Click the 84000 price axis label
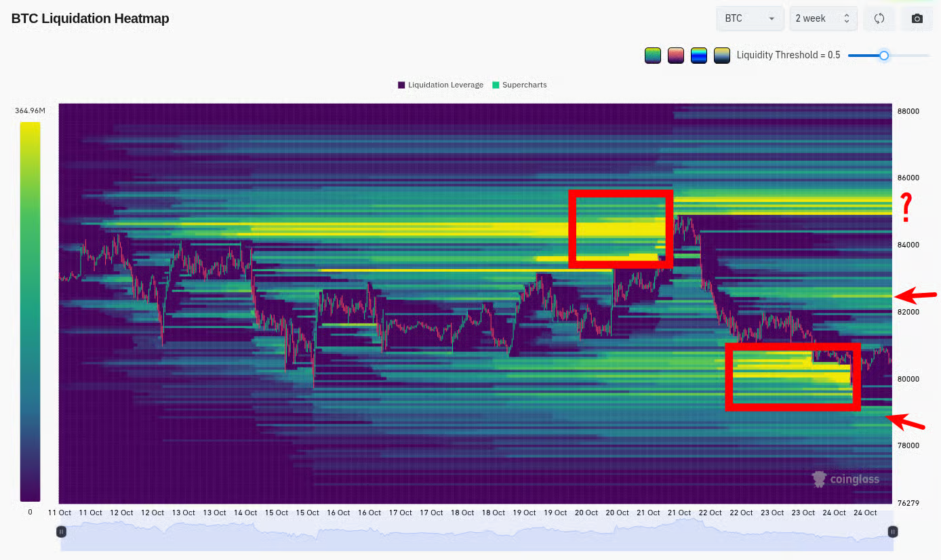This screenshot has height=560, width=941. click(x=908, y=245)
